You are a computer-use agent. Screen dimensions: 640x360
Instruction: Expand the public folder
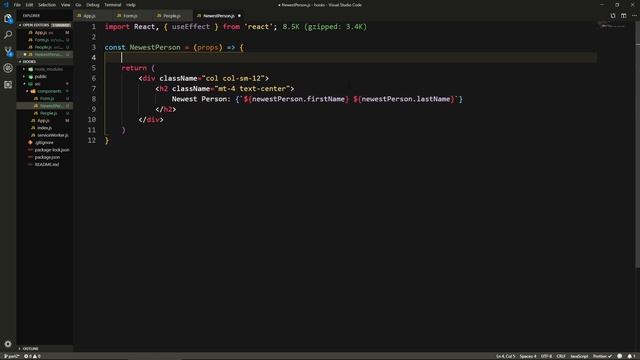[x=43, y=76]
